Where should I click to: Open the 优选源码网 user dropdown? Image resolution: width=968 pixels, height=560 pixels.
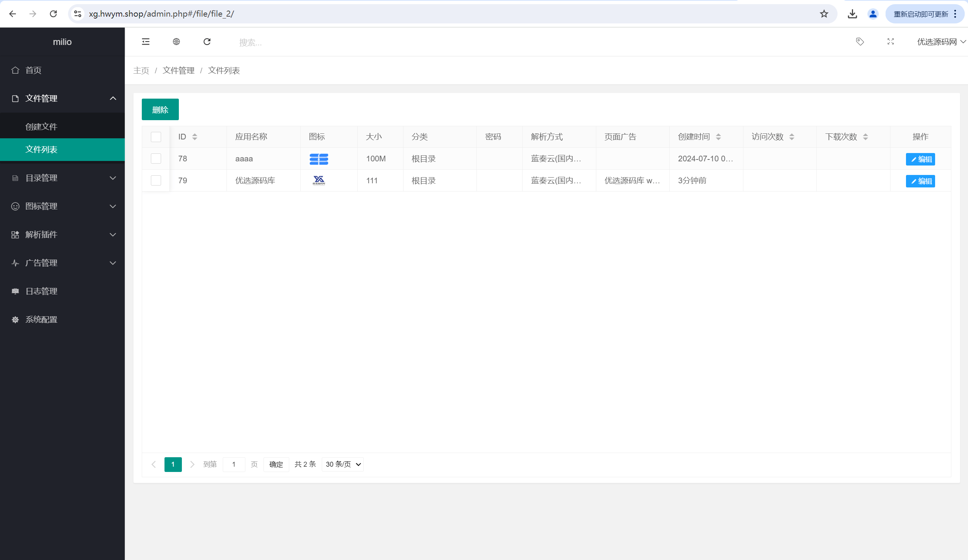pyautogui.click(x=941, y=42)
